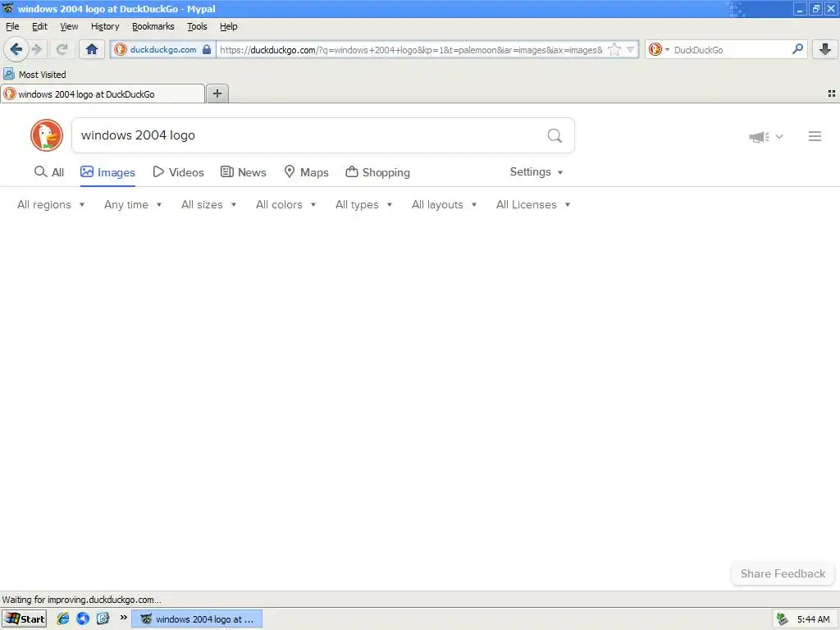
Task: Open the Downloads arrow button
Action: (825, 49)
